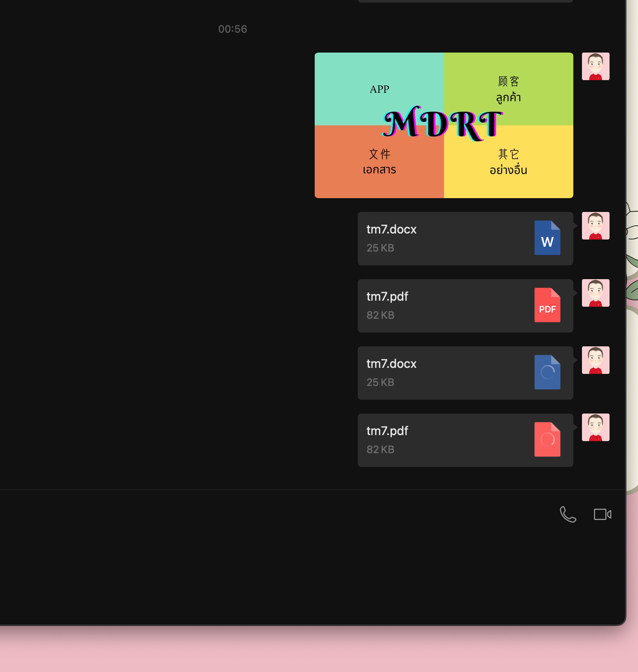Click the avatar beside first tm7.docx
The width and height of the screenshot is (638, 672).
tap(596, 226)
